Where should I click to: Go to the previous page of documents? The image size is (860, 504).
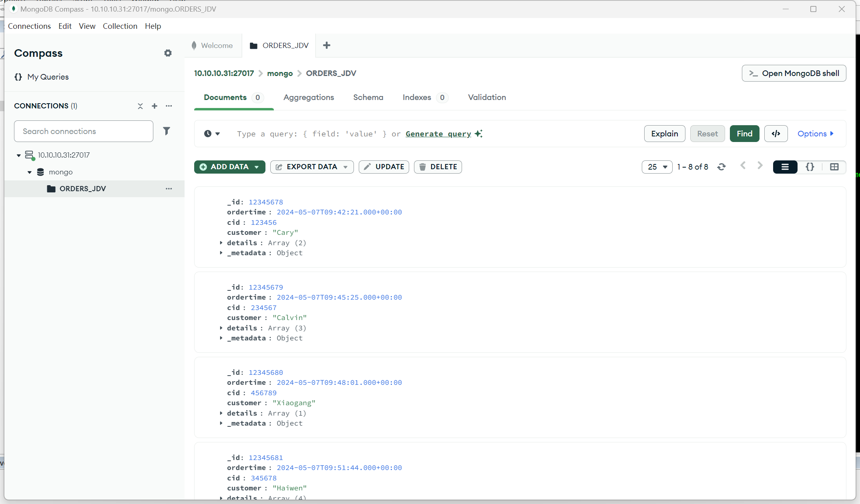tap(743, 166)
